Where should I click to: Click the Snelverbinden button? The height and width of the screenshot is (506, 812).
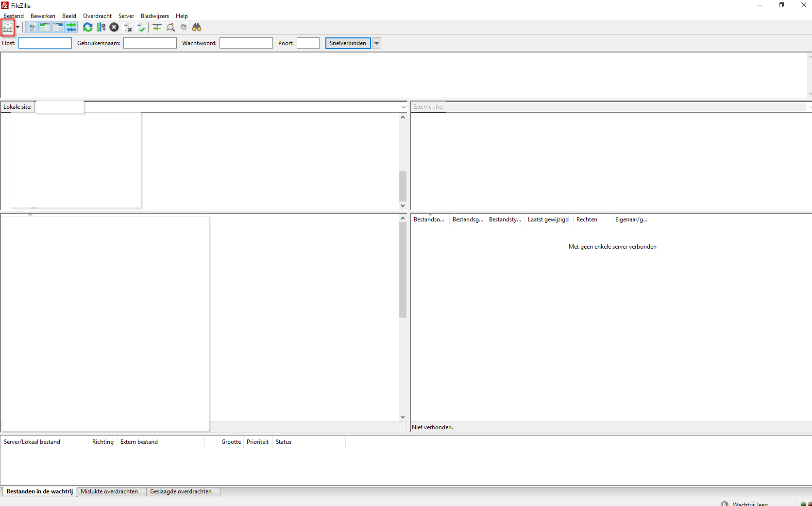click(x=348, y=43)
